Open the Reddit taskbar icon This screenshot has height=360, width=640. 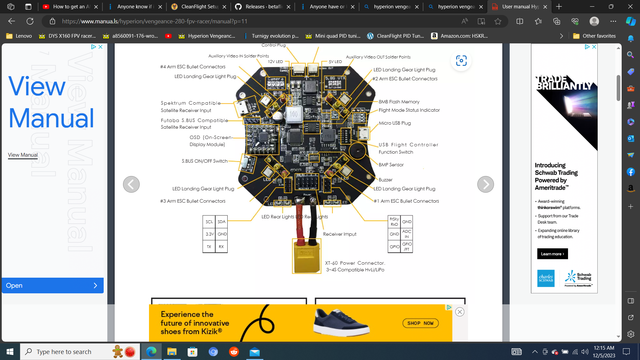pyautogui.click(x=234, y=351)
